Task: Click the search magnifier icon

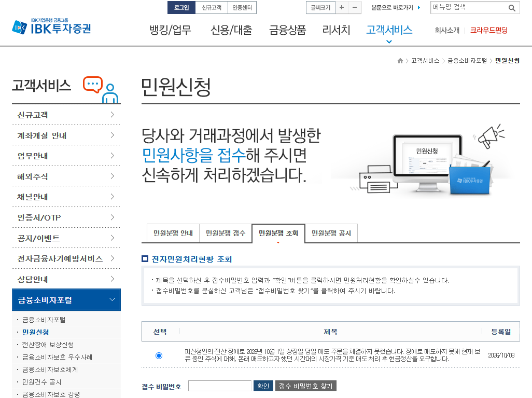Action: 512,8
